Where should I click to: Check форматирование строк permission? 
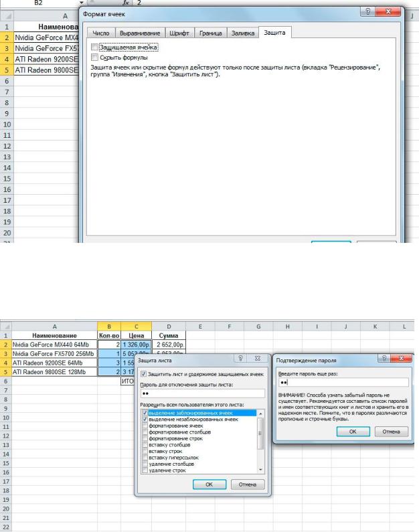145,438
